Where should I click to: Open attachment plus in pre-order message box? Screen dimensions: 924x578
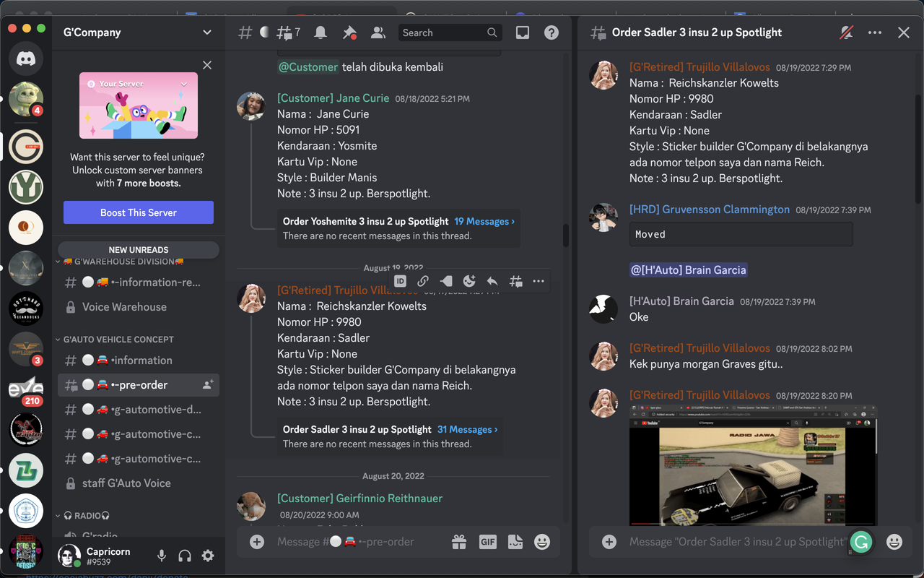pos(257,541)
